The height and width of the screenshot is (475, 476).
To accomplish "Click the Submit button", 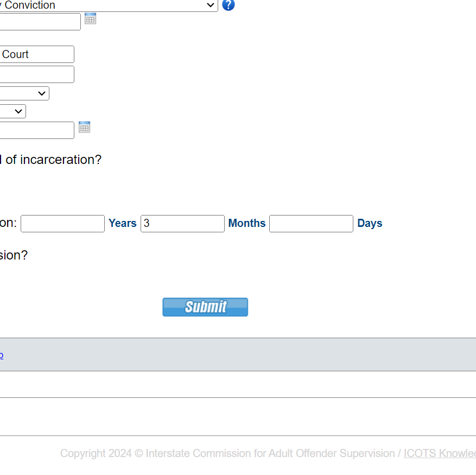I will pyautogui.click(x=205, y=307).
